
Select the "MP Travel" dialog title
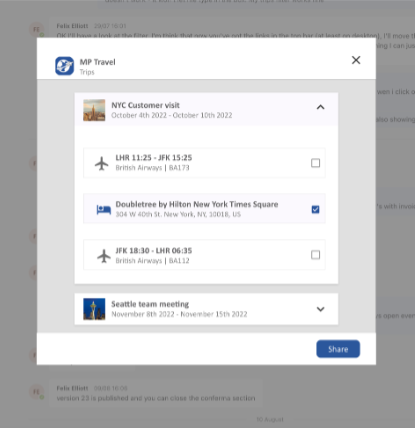coord(97,62)
